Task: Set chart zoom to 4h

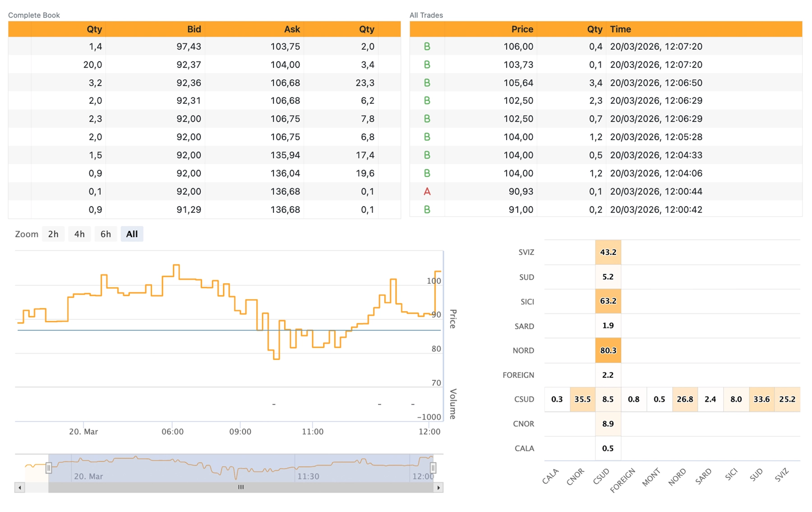Action: coord(79,234)
